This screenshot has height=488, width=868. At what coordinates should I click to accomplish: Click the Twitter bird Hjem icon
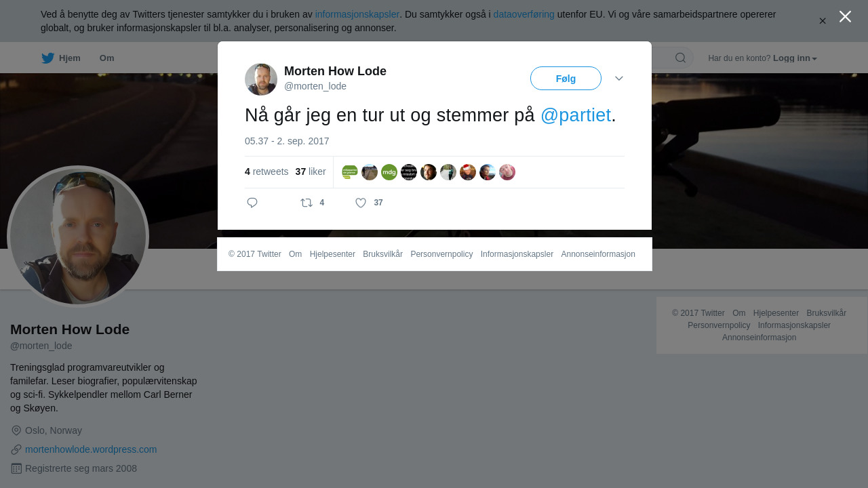coord(47,58)
